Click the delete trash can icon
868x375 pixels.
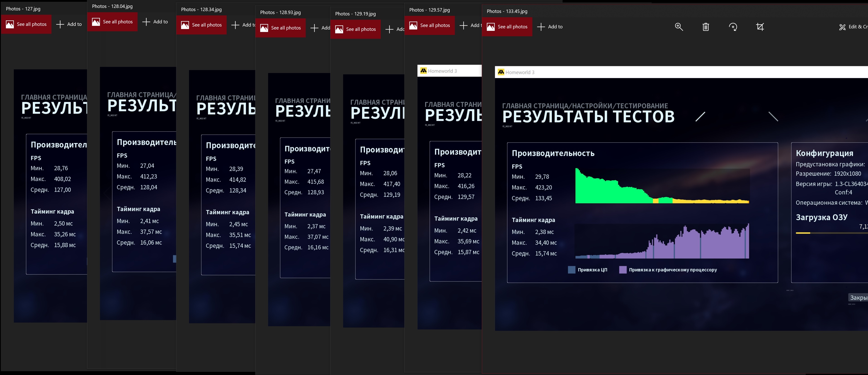coord(706,27)
